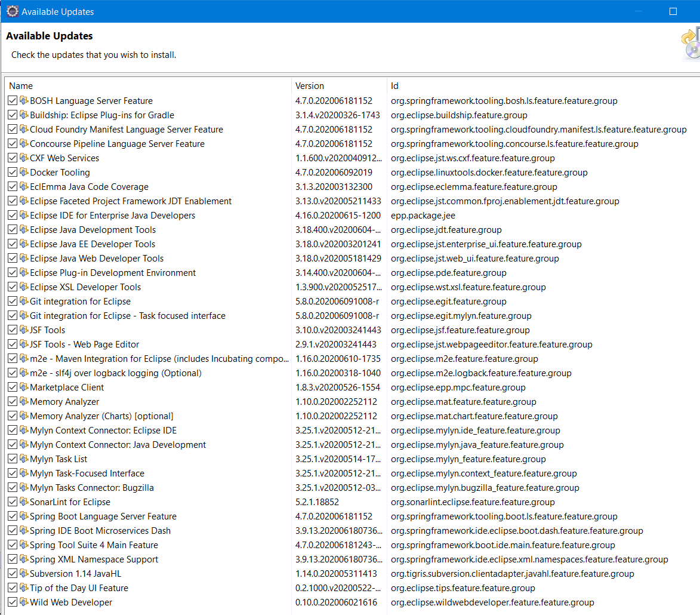Click the EclEmma Java Code Coverage icon
Image resolution: width=700 pixels, height=615 pixels.
coord(24,186)
